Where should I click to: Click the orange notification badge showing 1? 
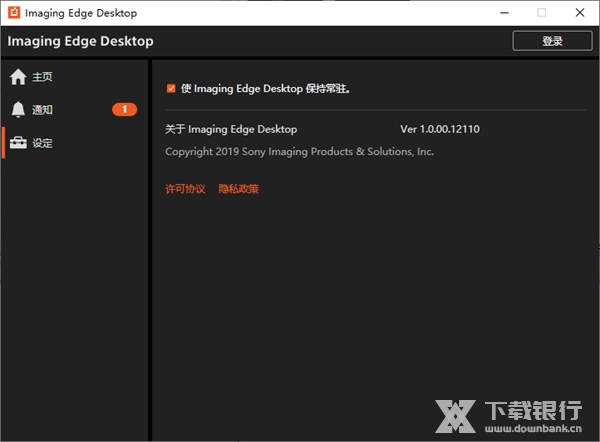click(124, 110)
